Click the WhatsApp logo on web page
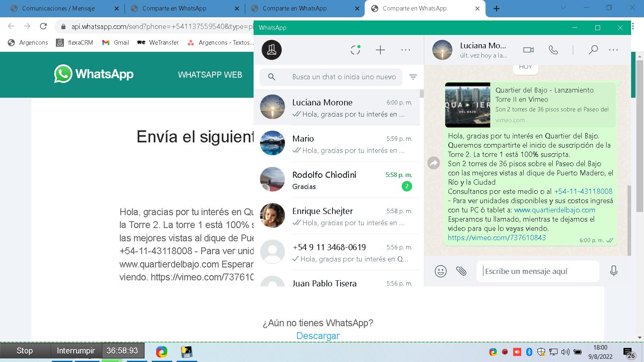 94,74
